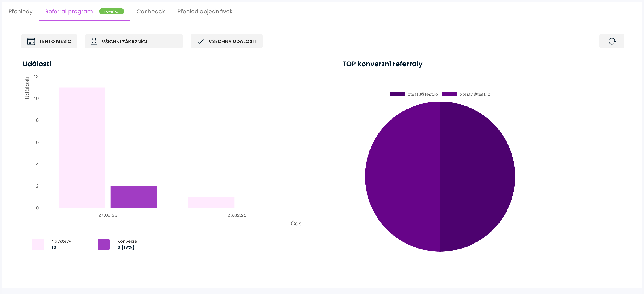Click the refresh arrows icon
This screenshot has height=294, width=644.
pos(612,41)
